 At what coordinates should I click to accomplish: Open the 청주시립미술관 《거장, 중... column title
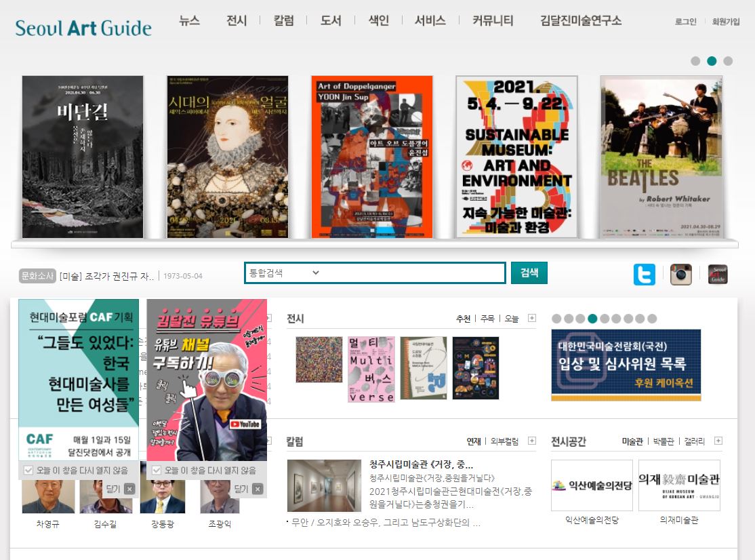coord(422,464)
